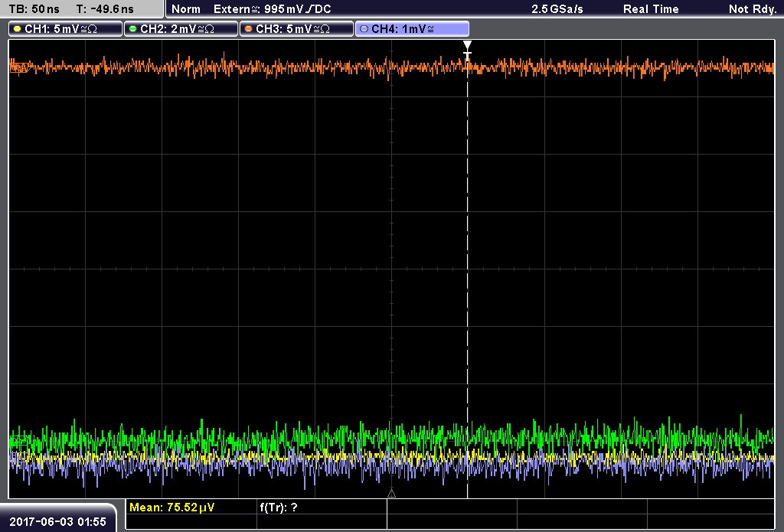Select the CH4: 1 mV channel tab

pyautogui.click(x=412, y=28)
